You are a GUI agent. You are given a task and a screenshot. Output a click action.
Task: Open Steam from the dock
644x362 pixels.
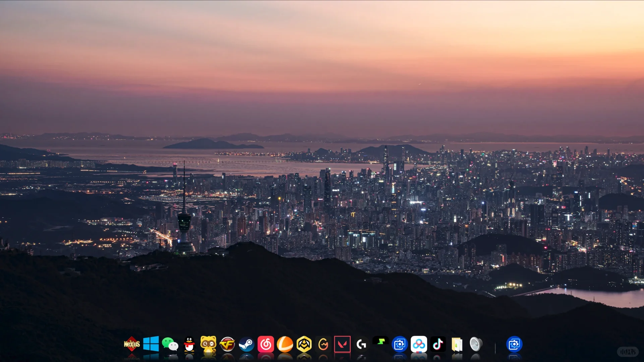click(x=247, y=344)
